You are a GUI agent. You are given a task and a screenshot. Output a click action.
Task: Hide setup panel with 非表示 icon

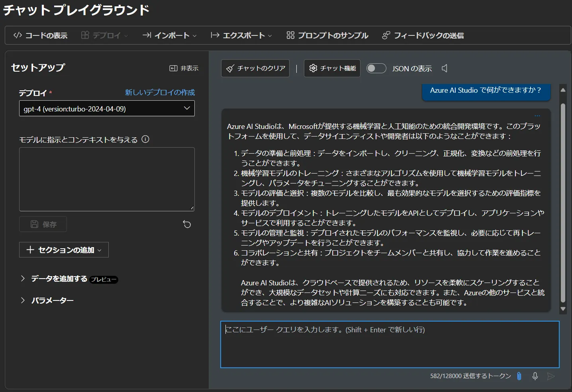184,68
